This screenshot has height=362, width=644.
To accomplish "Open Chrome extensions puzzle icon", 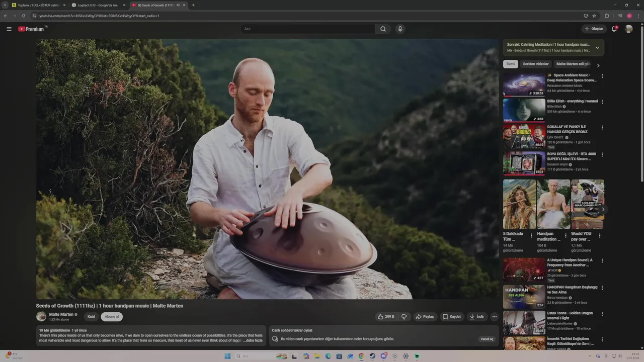I will pyautogui.click(x=607, y=16).
